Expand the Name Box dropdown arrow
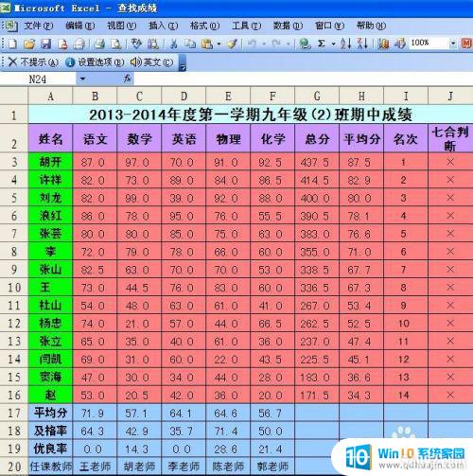The image size is (473, 476). point(82,79)
